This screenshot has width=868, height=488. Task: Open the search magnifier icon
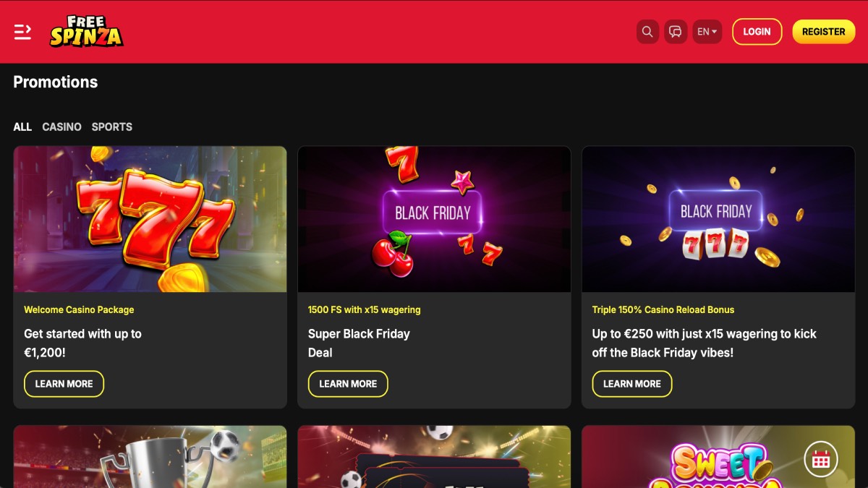tap(647, 32)
